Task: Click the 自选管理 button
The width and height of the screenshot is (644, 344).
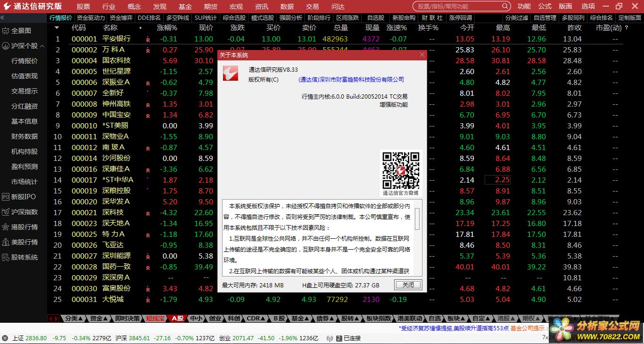Action: pos(545,18)
